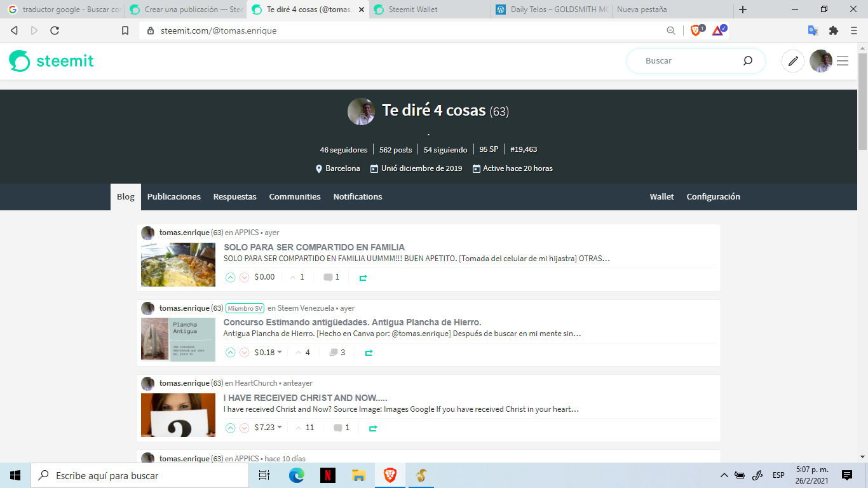Expand votes list showing 4 votes
Screen dimensions: 868x488
303,352
